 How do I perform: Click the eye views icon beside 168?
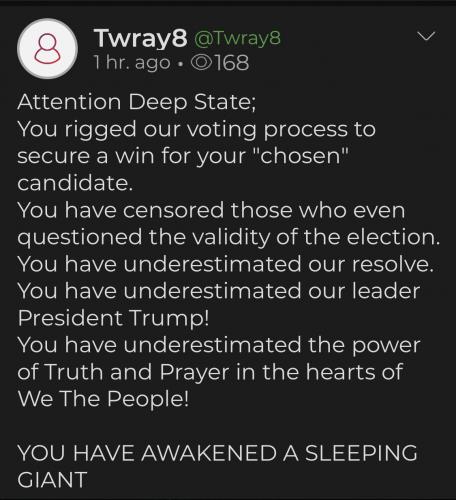pos(202,62)
